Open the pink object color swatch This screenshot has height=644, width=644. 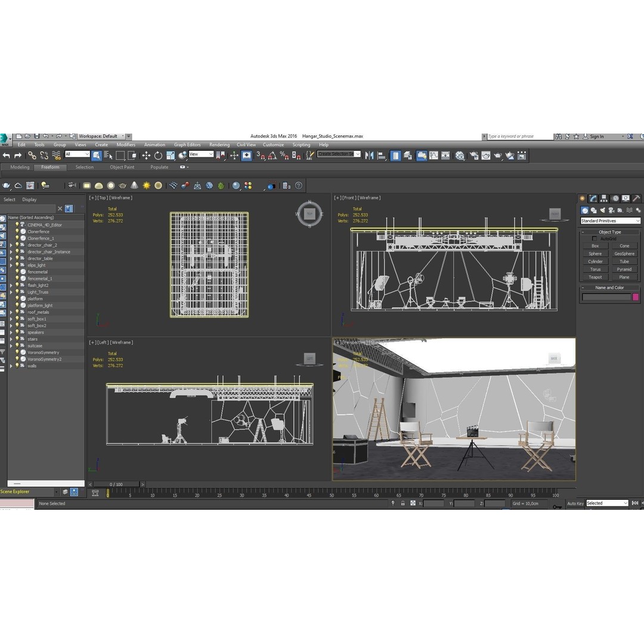pyautogui.click(x=636, y=297)
